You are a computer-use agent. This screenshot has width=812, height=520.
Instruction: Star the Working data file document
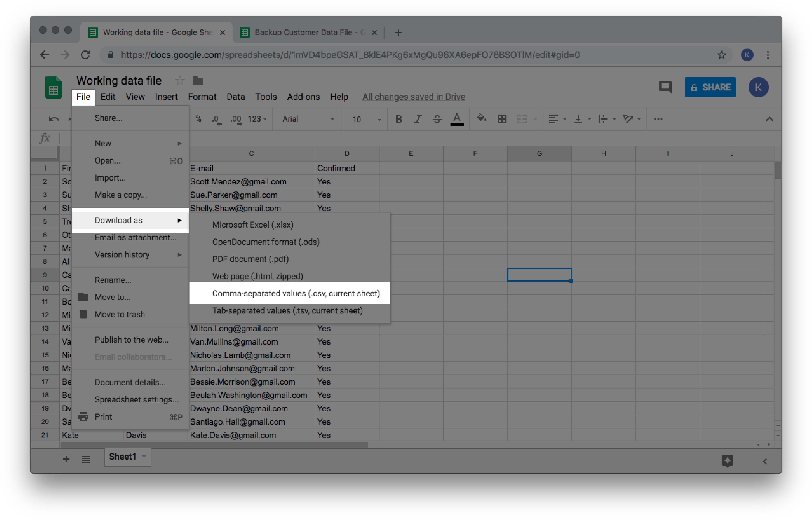180,81
